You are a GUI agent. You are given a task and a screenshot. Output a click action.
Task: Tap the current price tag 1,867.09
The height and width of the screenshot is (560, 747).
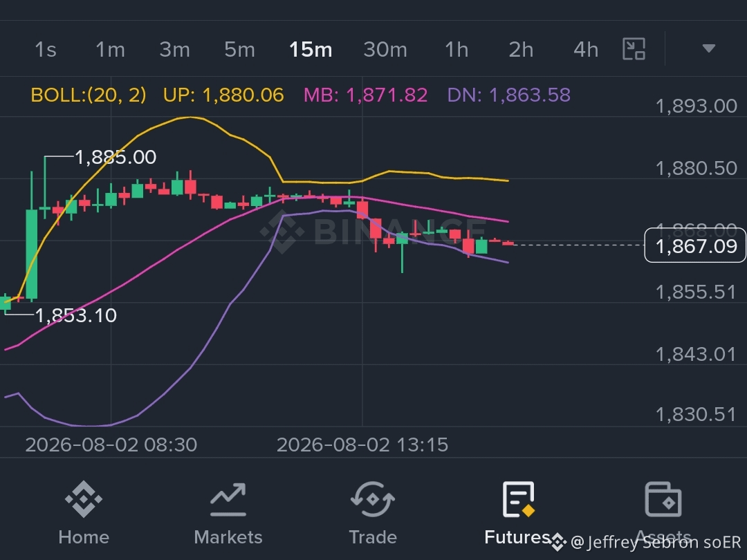coord(696,245)
